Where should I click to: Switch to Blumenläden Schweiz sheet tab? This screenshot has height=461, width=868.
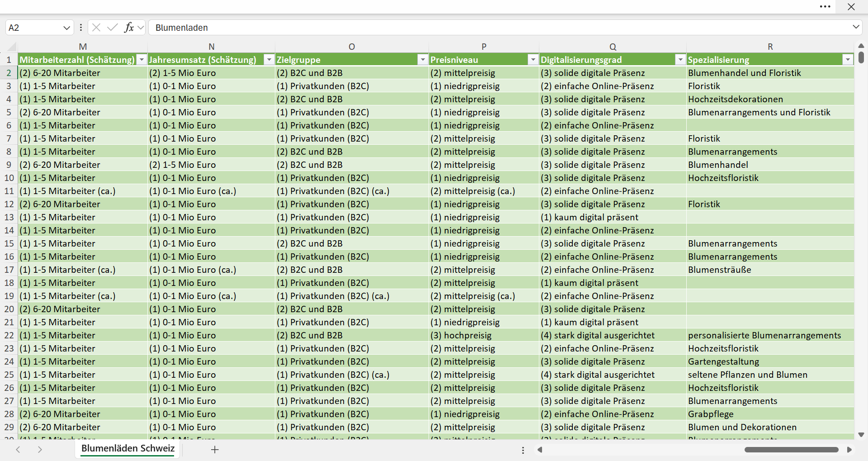128,449
